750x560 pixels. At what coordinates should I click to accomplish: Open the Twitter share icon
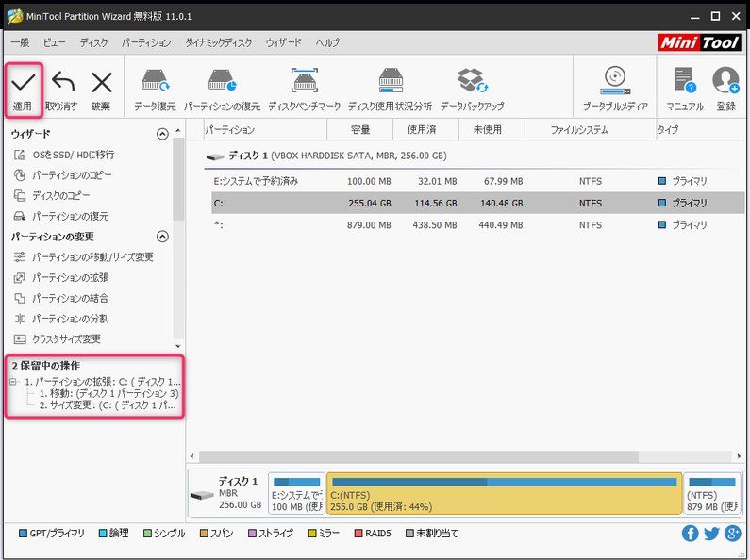(711, 534)
